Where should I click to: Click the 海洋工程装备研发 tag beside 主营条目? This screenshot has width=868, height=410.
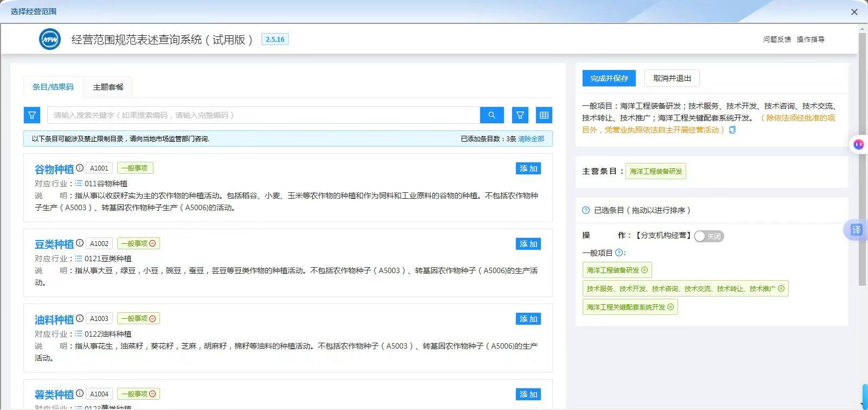point(656,171)
